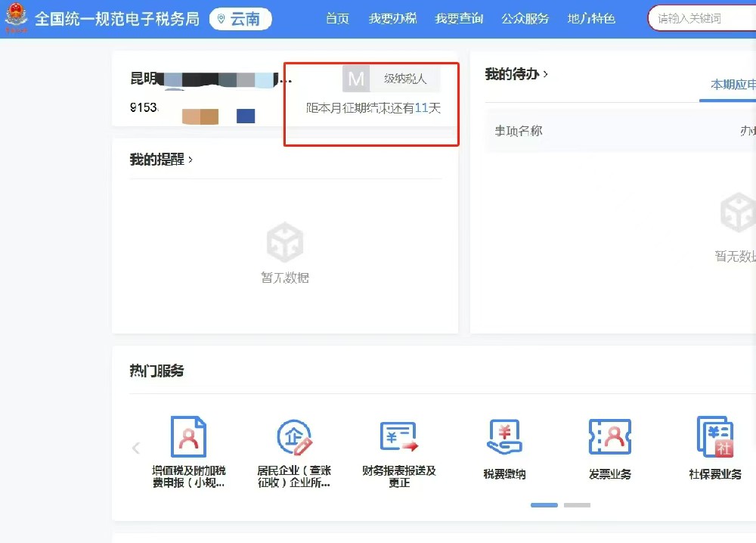This screenshot has height=543, width=756.
Task: Open the 税费缴纳 payment icon
Action: click(x=504, y=437)
